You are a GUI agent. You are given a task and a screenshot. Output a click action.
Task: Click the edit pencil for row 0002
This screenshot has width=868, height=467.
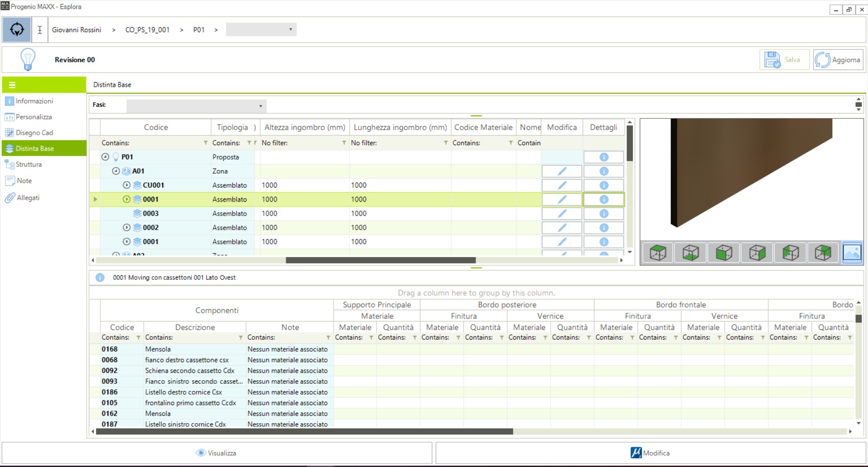[562, 227]
